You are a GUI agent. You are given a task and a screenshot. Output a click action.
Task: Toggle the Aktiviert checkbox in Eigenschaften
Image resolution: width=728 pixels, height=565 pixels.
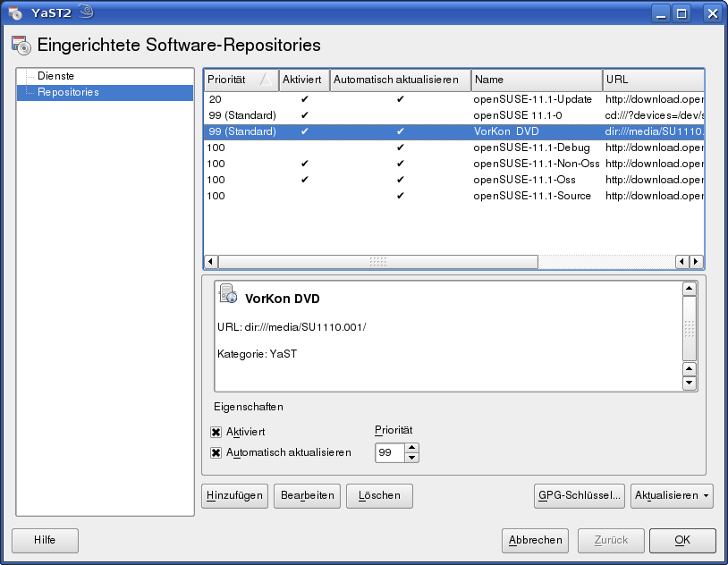pyautogui.click(x=216, y=432)
